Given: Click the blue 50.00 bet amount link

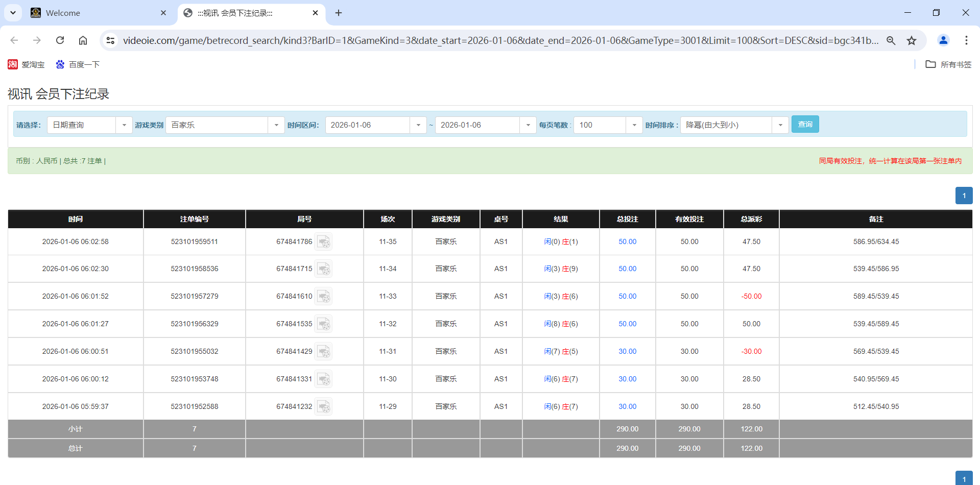Looking at the screenshot, I should [x=627, y=241].
